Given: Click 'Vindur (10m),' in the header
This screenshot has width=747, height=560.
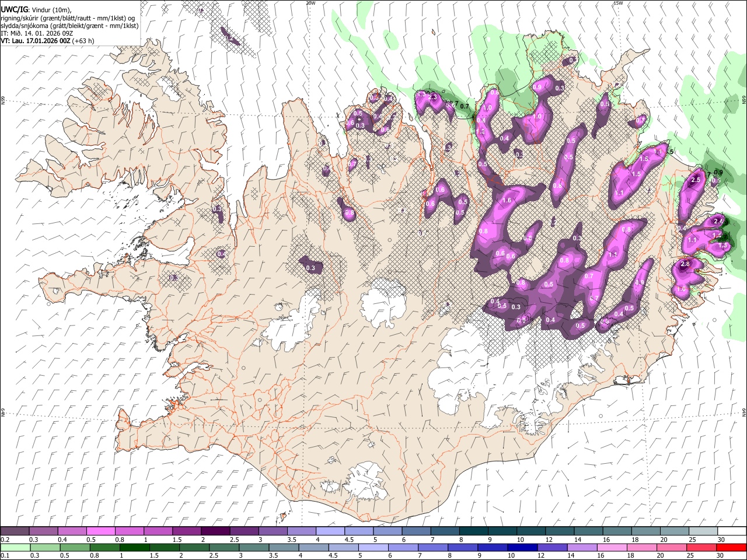Looking at the screenshot, I should tap(51, 10).
